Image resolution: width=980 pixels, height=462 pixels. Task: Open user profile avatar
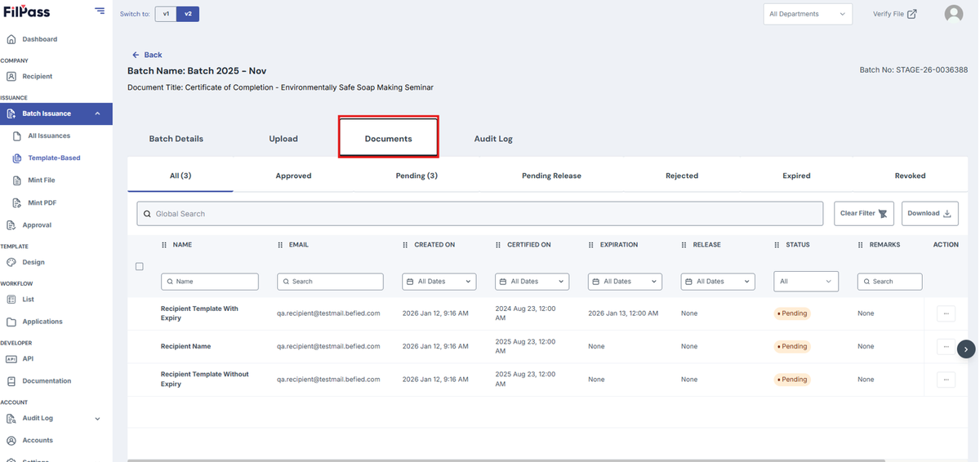953,14
